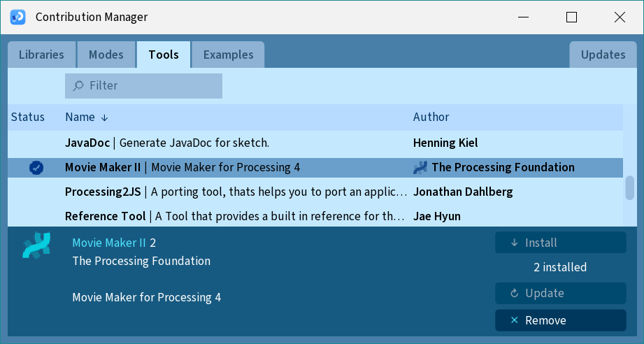The width and height of the screenshot is (644, 344).
Task: Click author Jae Hyun
Action: (x=436, y=216)
